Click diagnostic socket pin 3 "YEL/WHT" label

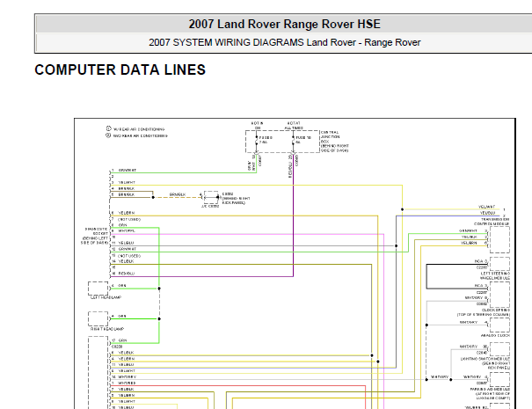click(x=127, y=182)
